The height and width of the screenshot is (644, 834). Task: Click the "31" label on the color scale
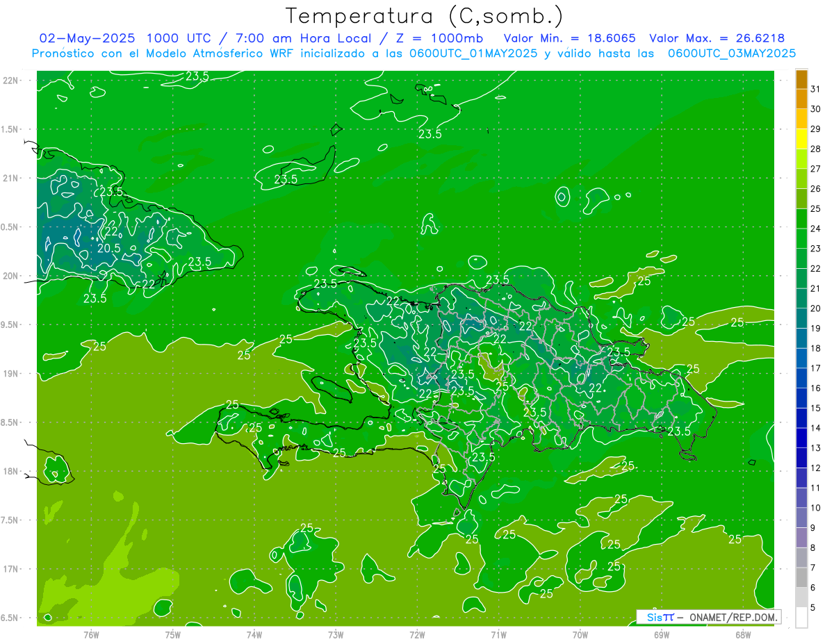coord(816,89)
